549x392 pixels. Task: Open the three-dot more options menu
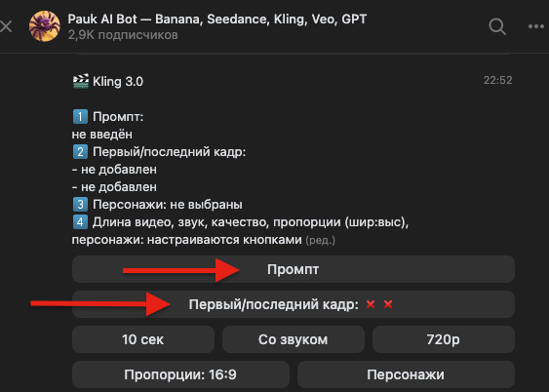(x=536, y=26)
